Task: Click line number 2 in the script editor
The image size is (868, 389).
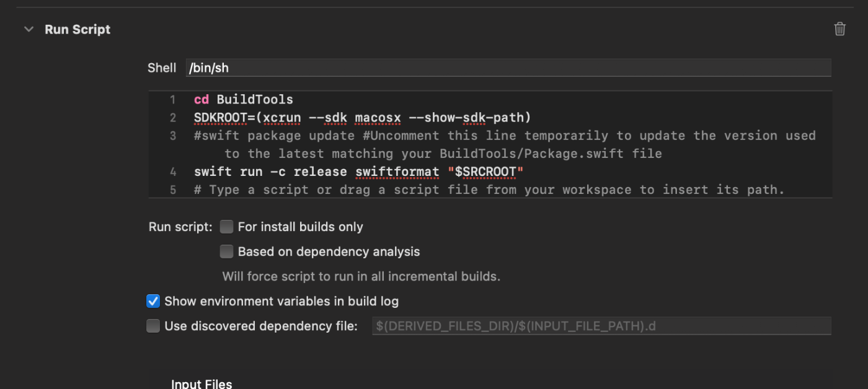Action: point(173,117)
